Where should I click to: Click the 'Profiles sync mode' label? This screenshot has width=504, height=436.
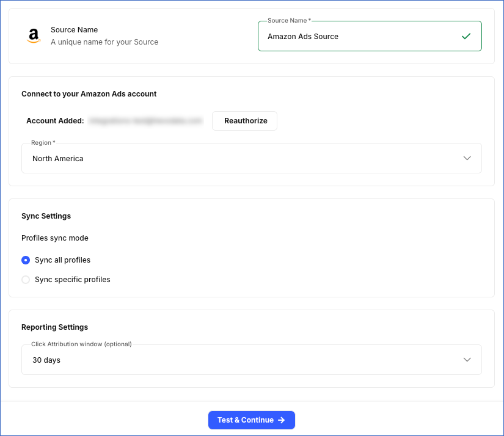point(54,238)
